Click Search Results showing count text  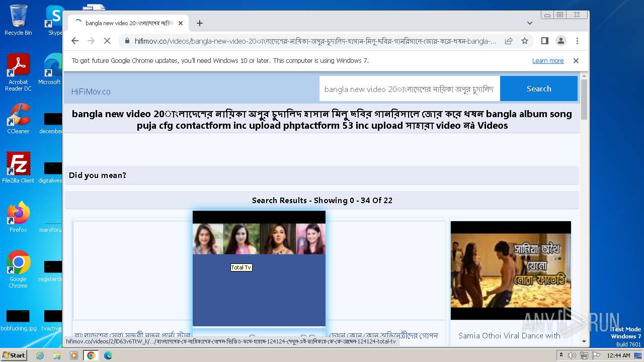pyautogui.click(x=322, y=201)
